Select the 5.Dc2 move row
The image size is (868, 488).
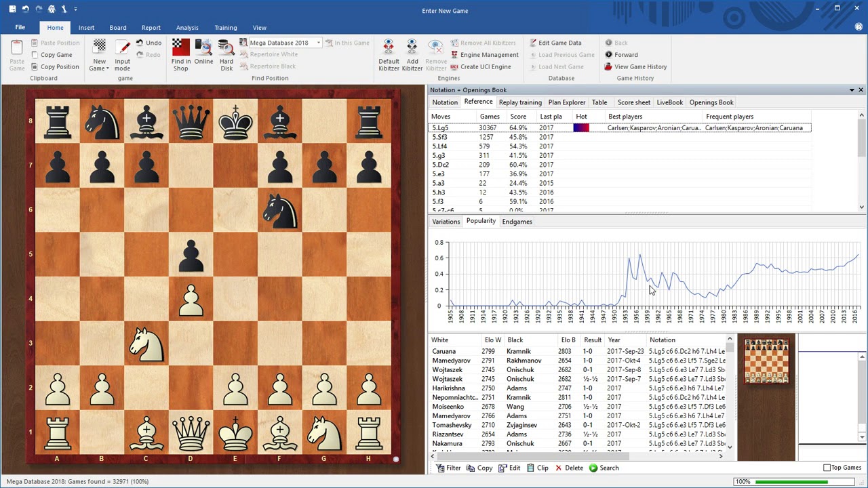click(x=620, y=165)
